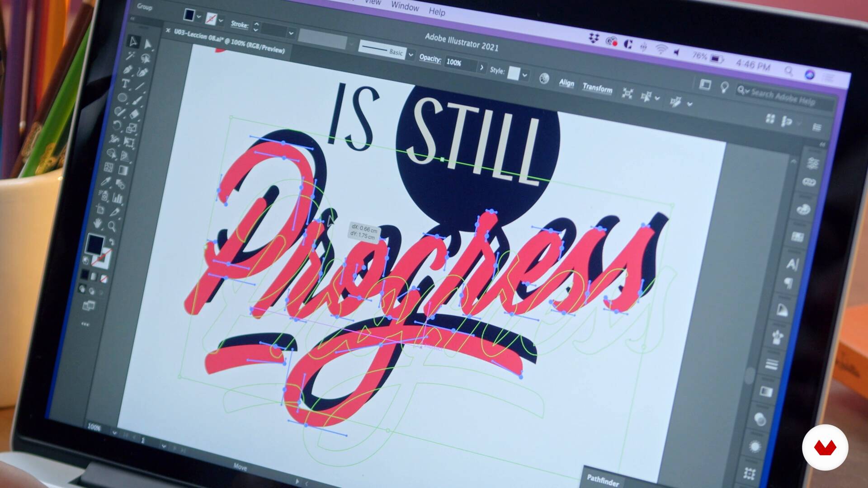
Task: Select the Eyedropper tool
Action: (106, 182)
